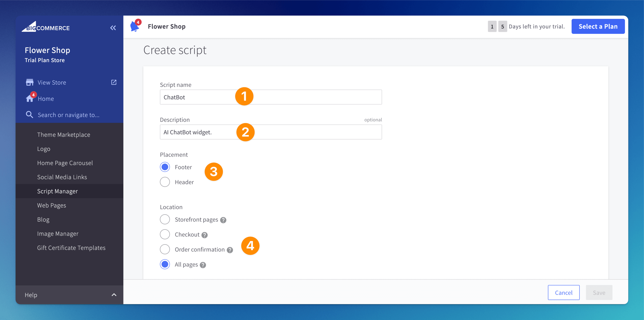The image size is (644, 320).
Task: Click the search magnifier icon
Action: click(29, 115)
